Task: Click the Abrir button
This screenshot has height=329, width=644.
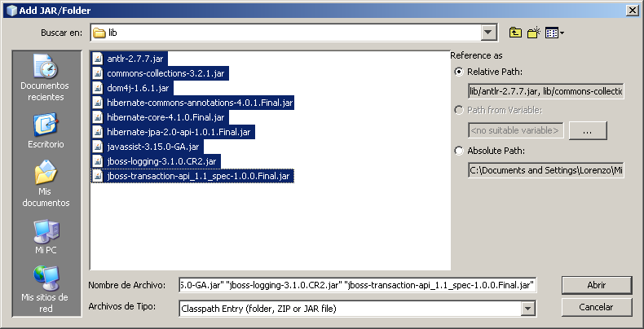Action: click(597, 285)
